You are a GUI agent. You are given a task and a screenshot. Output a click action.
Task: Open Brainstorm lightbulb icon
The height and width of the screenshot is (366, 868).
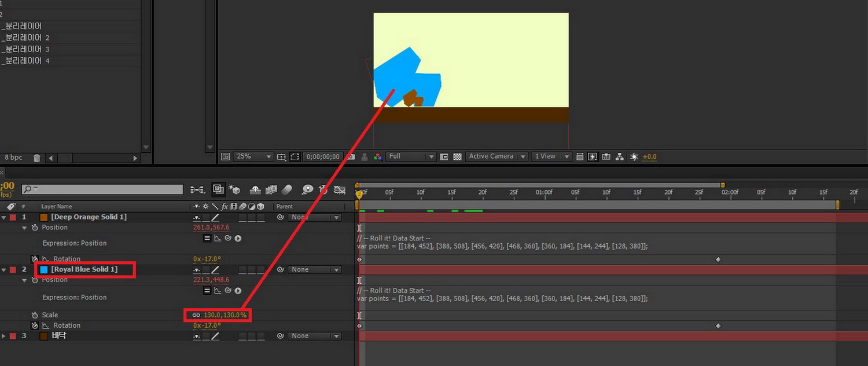[307, 189]
